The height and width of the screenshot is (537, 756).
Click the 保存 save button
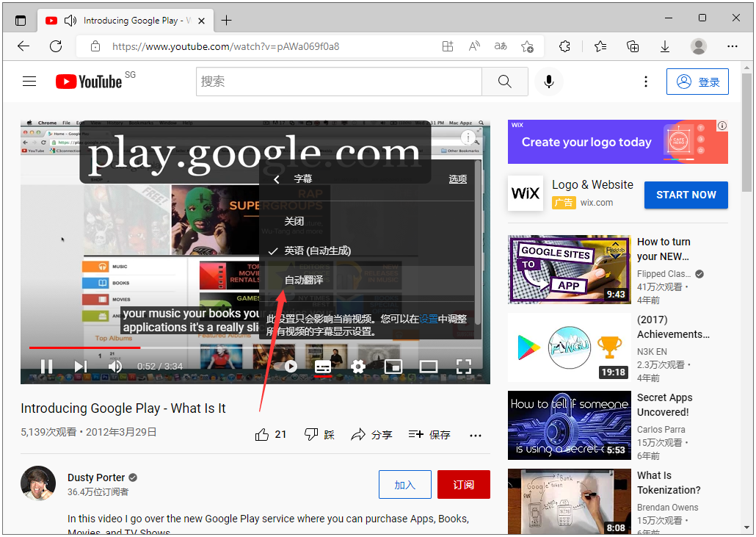429,435
